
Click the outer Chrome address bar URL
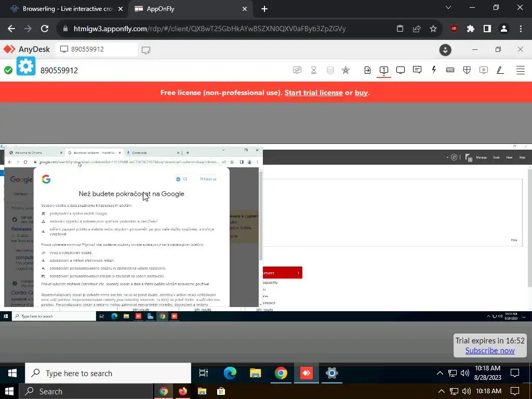pyautogui.click(x=210, y=29)
